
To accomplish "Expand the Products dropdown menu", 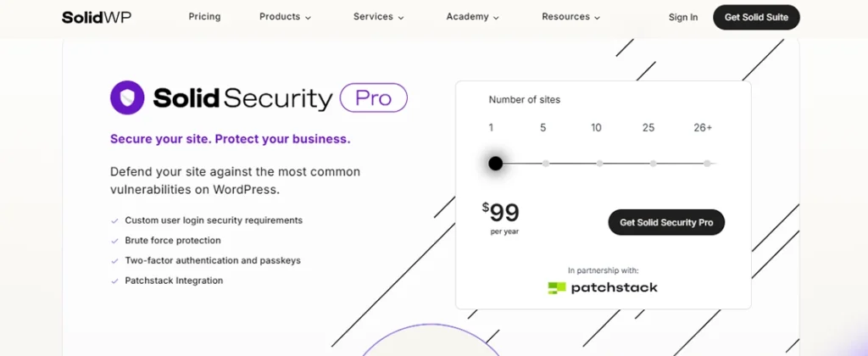I will 285,17.
